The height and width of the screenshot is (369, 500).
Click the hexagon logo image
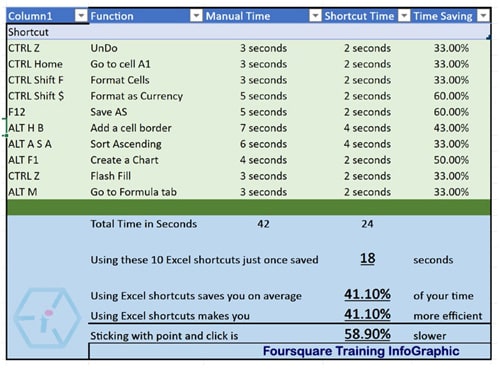tap(47, 318)
